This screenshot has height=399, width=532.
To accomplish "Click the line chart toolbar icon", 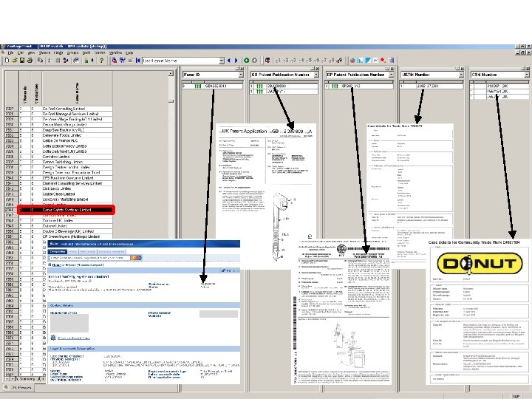I will tap(375, 61).
